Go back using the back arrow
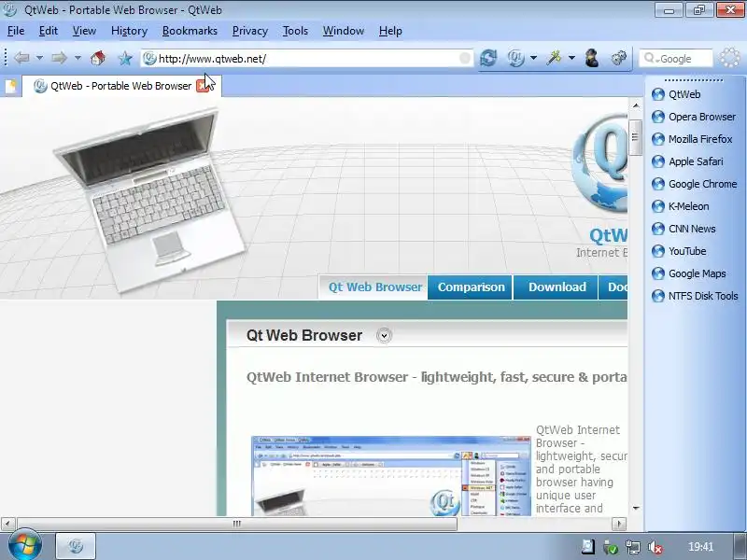 (x=21, y=58)
